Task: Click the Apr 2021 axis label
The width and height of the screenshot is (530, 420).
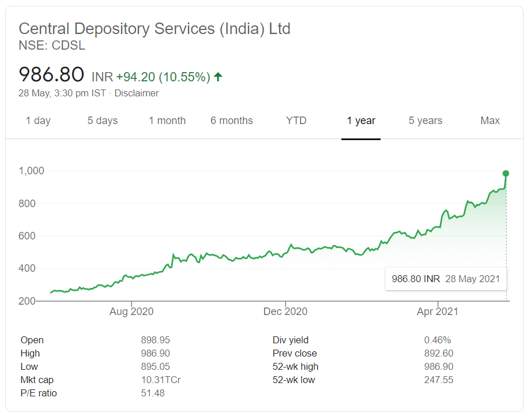Action: (x=437, y=312)
